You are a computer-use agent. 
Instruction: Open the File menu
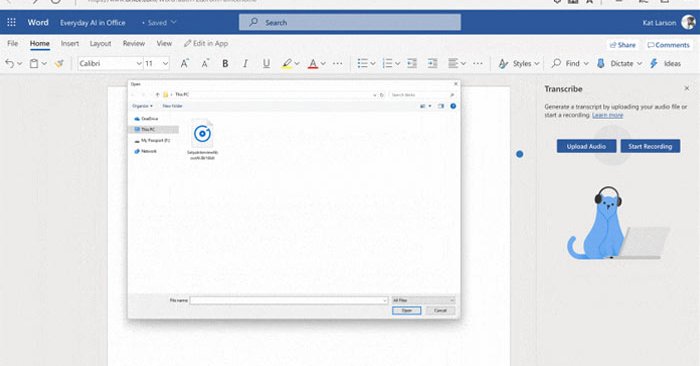click(12, 43)
